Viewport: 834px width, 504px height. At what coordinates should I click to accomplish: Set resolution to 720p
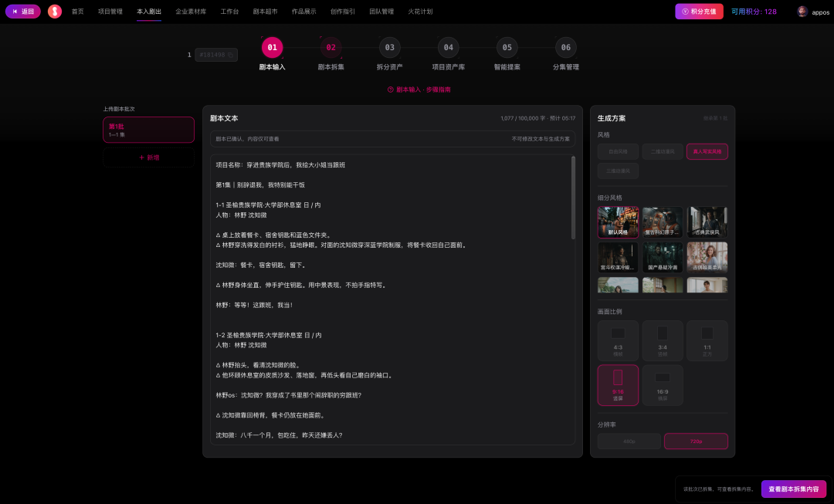pos(696,441)
